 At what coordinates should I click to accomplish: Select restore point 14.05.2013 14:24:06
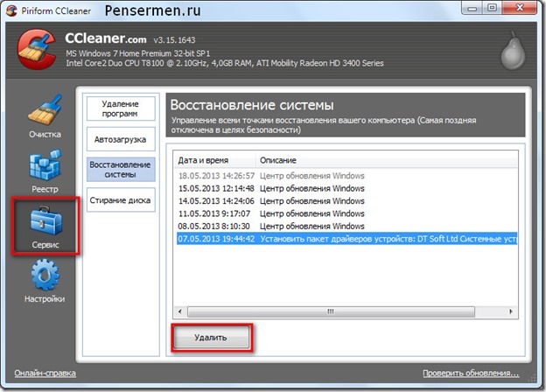[x=346, y=201]
